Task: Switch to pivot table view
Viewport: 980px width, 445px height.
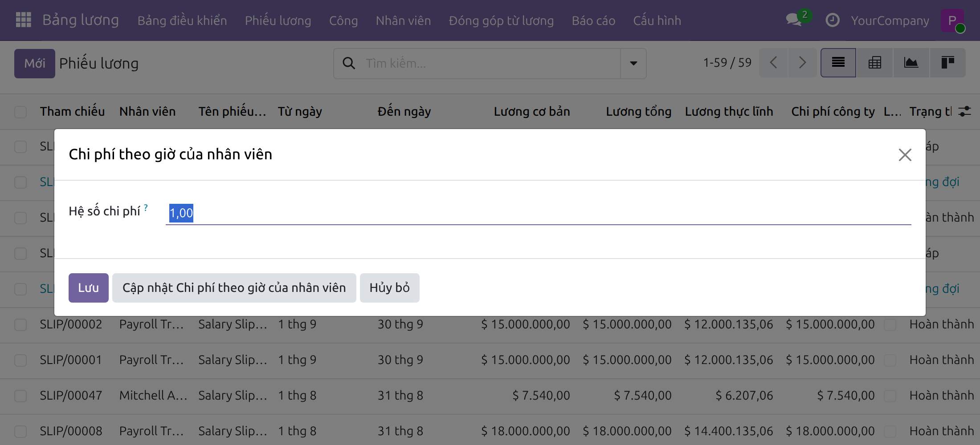Action: tap(875, 63)
